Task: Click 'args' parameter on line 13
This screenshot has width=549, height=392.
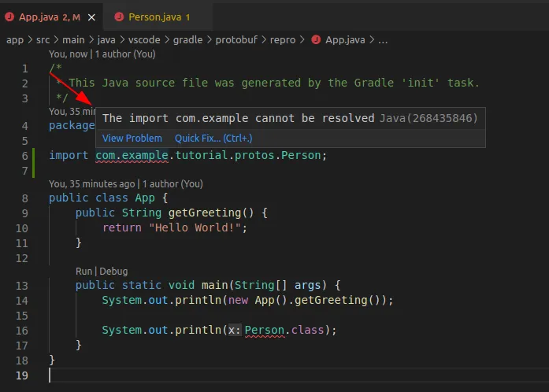Action: 307,285
